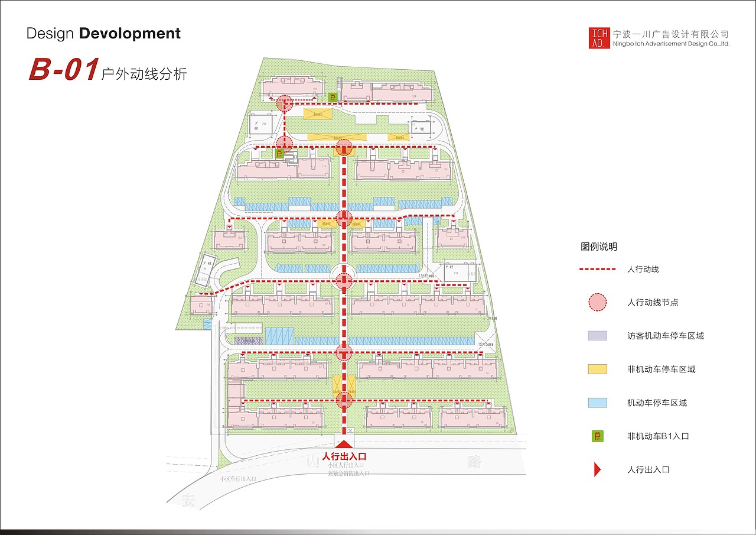Click the blue motor parking swatch in the legend
756x535 pixels.
point(597,403)
